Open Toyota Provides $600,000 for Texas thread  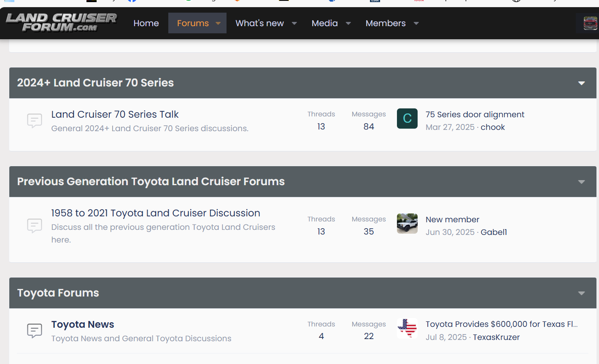pos(502,324)
